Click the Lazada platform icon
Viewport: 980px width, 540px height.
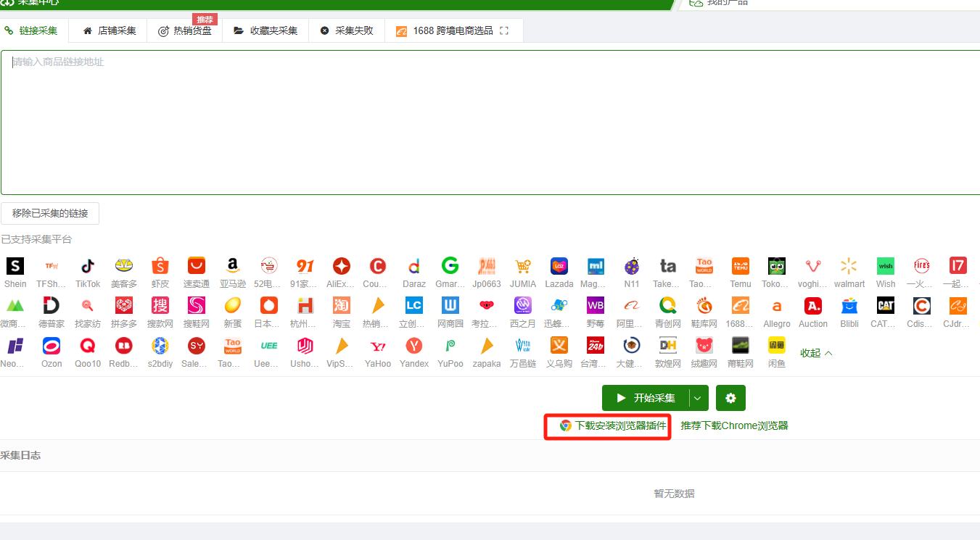tap(559, 266)
